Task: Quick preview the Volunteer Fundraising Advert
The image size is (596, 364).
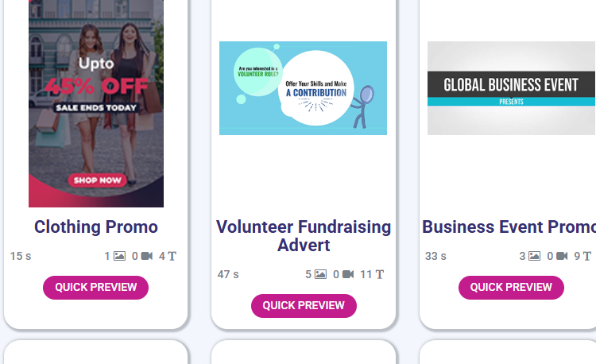Action: [x=304, y=305]
